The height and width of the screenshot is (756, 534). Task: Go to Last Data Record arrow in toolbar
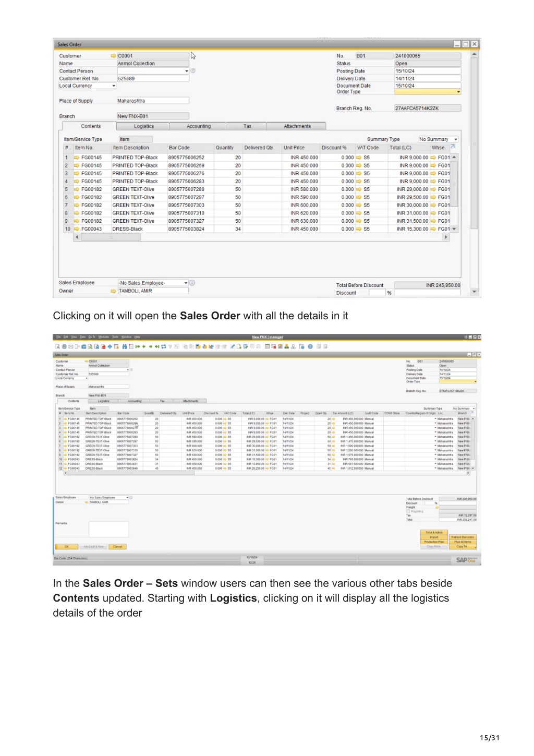click(x=156, y=346)
